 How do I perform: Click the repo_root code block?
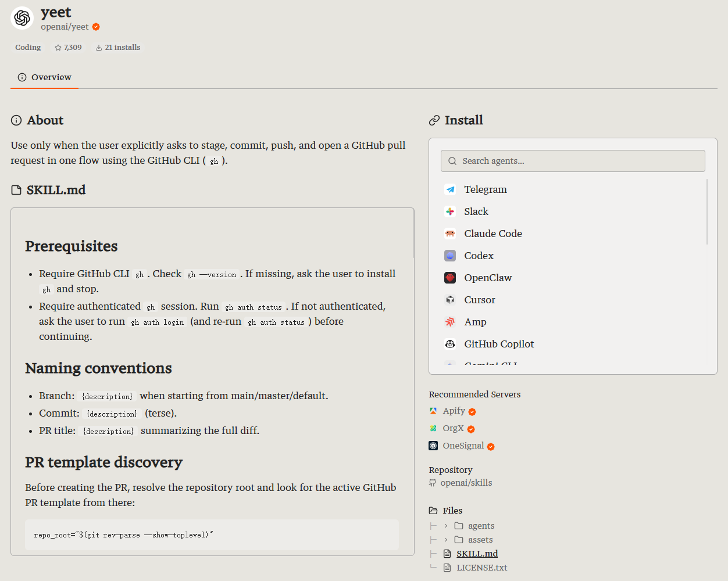pyautogui.click(x=212, y=535)
